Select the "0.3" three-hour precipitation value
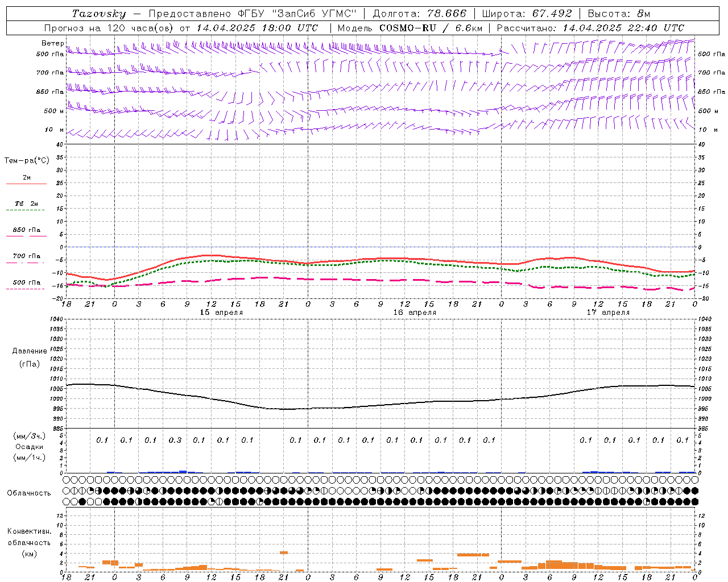Image resolution: width=728 pixels, height=582 pixels. click(175, 440)
